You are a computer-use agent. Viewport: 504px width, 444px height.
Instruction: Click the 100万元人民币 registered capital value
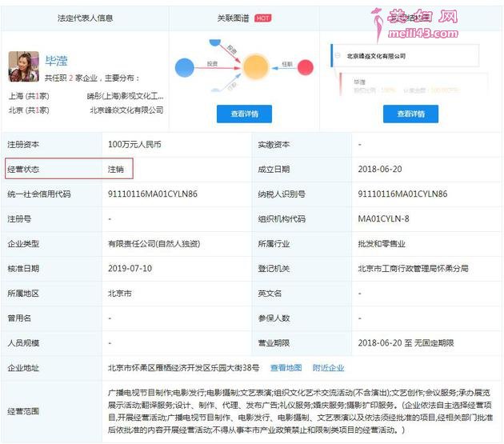[x=134, y=144]
